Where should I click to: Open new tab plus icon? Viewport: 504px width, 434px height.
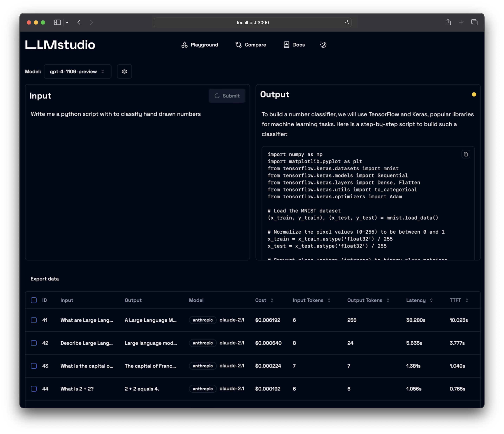461,22
